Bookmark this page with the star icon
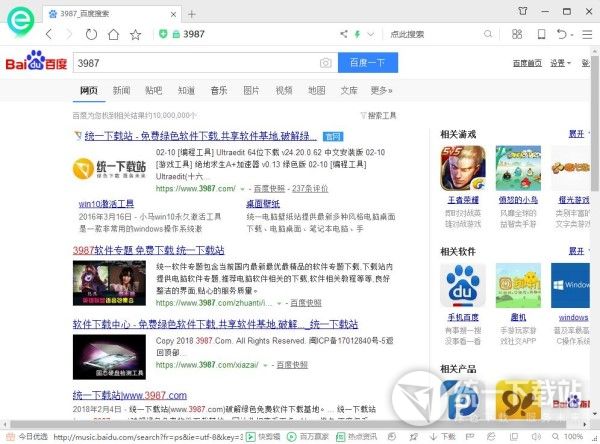The width and height of the screenshot is (600, 444). [x=135, y=34]
